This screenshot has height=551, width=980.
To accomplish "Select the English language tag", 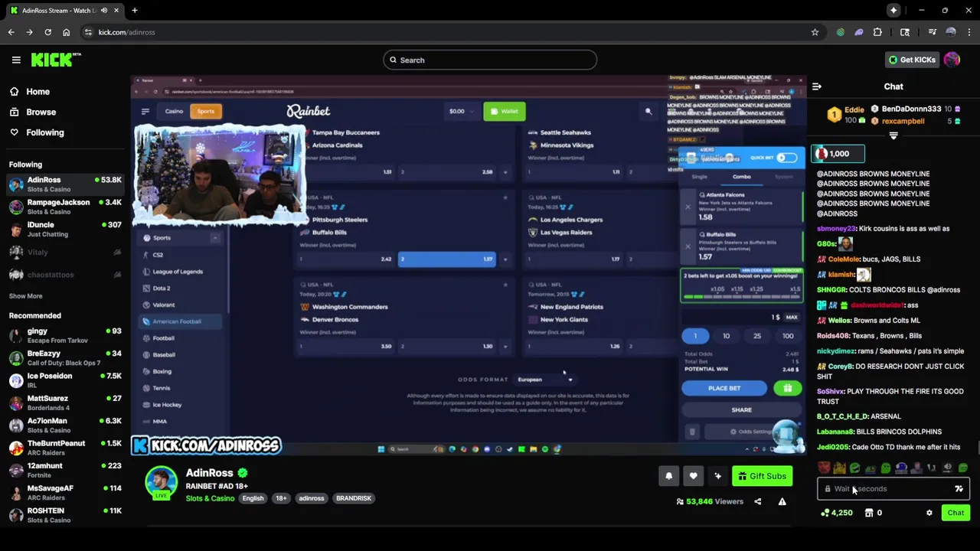I will coord(253,498).
